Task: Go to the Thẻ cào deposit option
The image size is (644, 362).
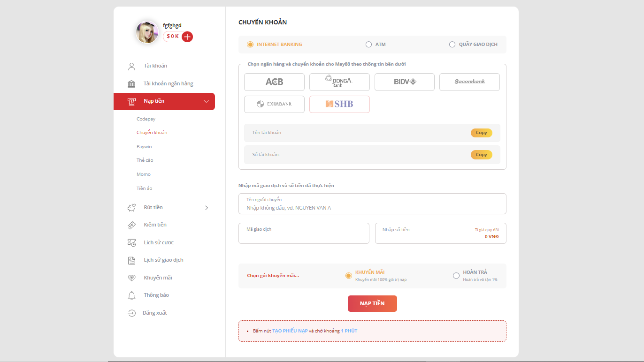Action: point(145,160)
